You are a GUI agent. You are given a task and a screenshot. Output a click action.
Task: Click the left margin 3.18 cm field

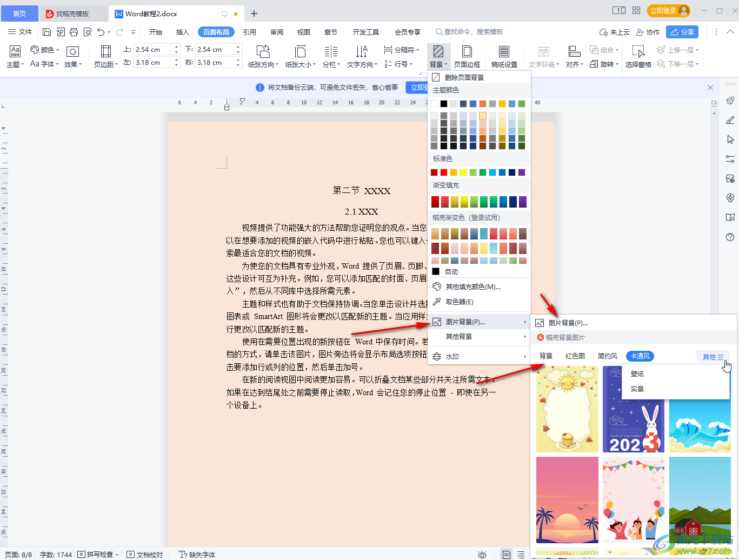154,62
